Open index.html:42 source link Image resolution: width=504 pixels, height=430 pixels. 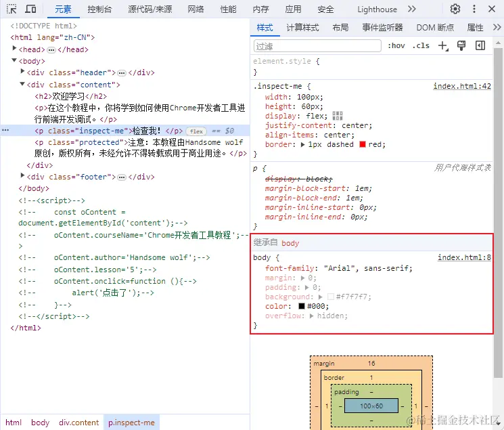(x=462, y=86)
